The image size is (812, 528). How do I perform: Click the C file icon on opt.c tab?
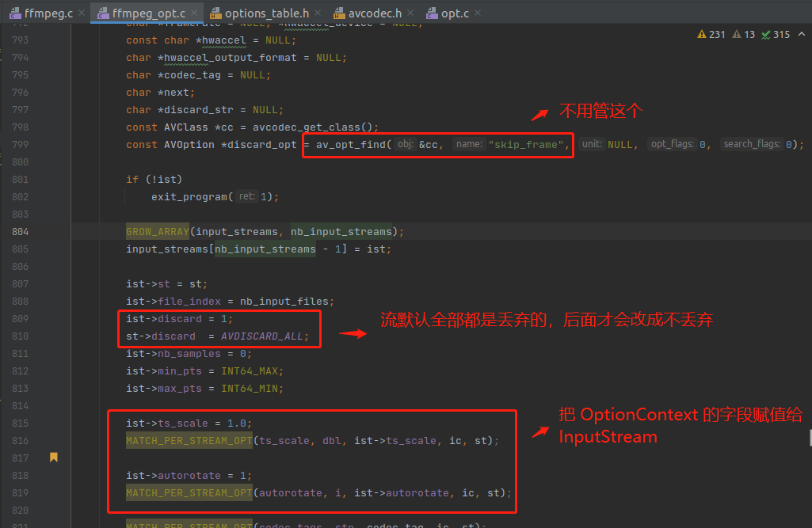click(432, 13)
